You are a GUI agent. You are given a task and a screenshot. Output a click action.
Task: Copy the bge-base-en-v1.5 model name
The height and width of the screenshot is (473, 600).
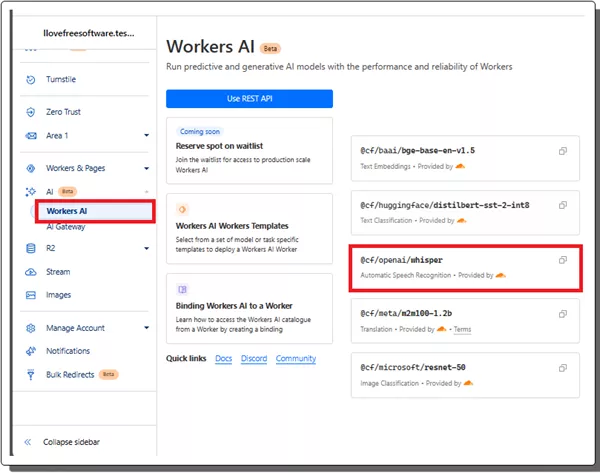562,151
